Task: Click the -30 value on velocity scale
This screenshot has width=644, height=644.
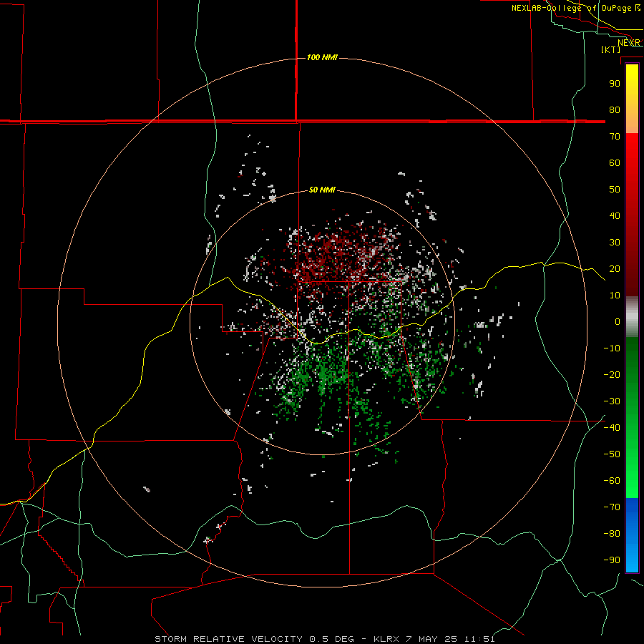Action: 612,401
